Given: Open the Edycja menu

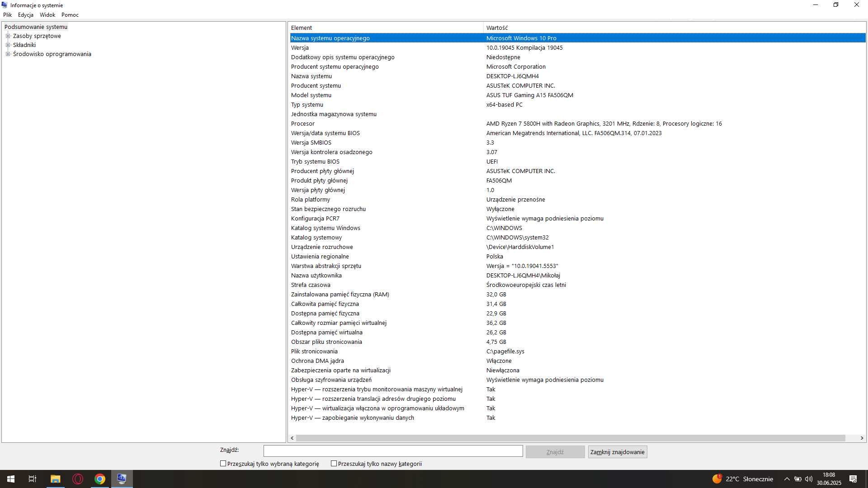Looking at the screenshot, I should point(26,15).
